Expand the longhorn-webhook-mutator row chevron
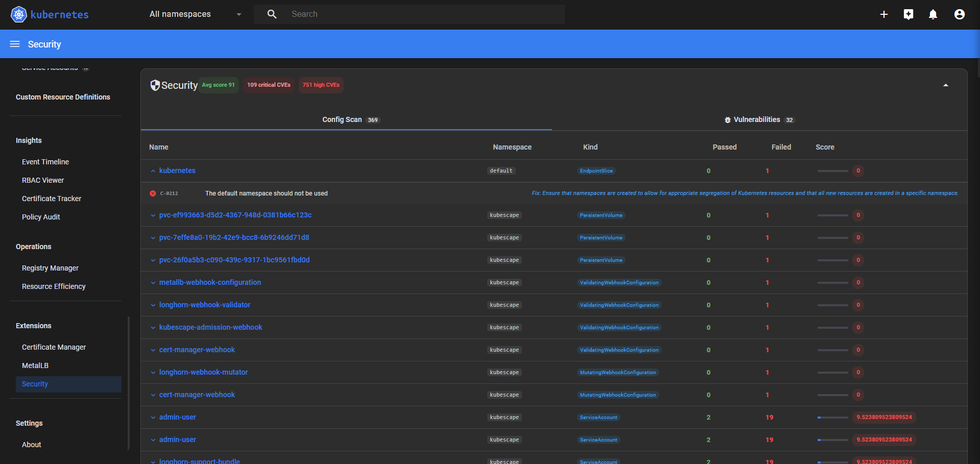This screenshot has height=464, width=980. (153, 373)
